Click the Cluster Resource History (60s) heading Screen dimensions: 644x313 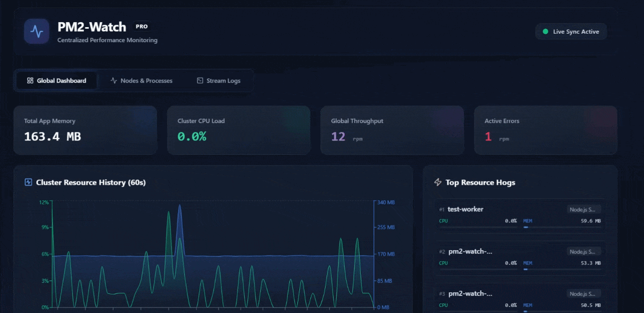coord(91,182)
